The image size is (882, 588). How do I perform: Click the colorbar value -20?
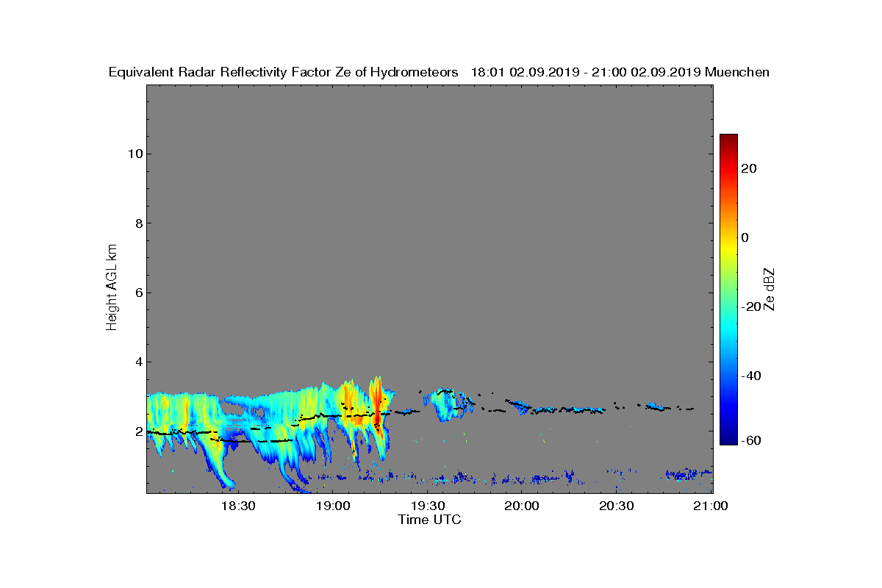tap(751, 306)
